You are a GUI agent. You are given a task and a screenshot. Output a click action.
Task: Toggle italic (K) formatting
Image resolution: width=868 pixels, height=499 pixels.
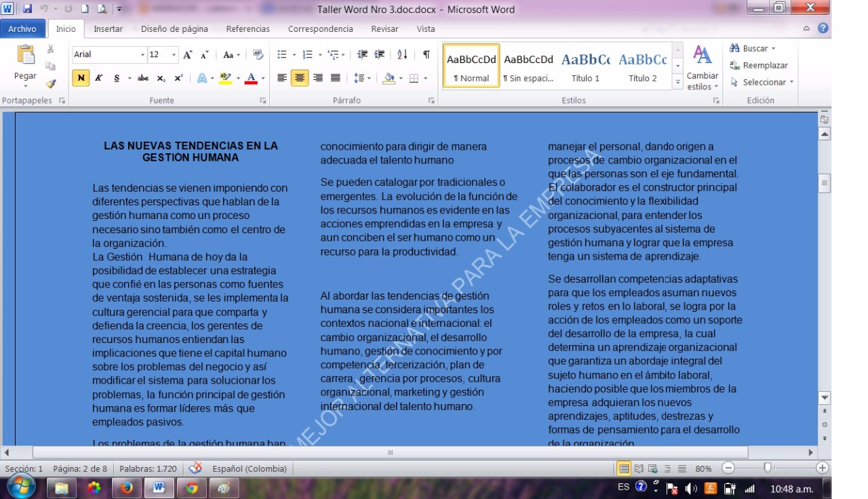click(98, 78)
